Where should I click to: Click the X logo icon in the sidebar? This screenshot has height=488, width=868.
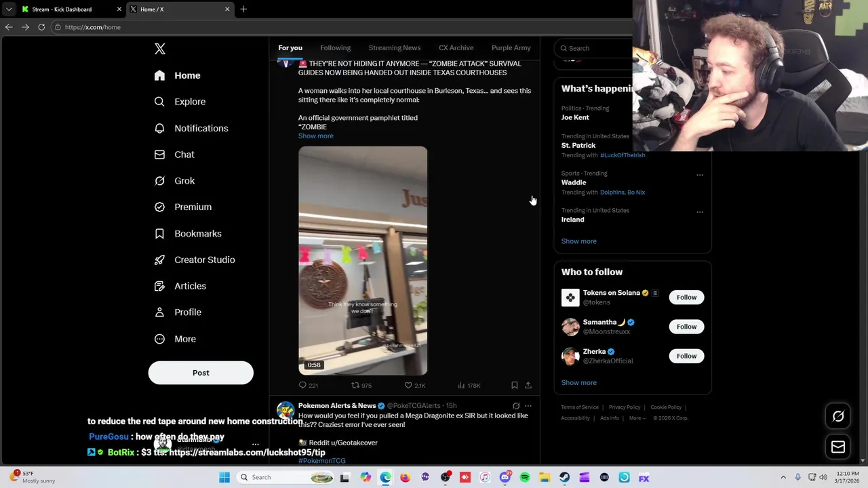click(160, 49)
